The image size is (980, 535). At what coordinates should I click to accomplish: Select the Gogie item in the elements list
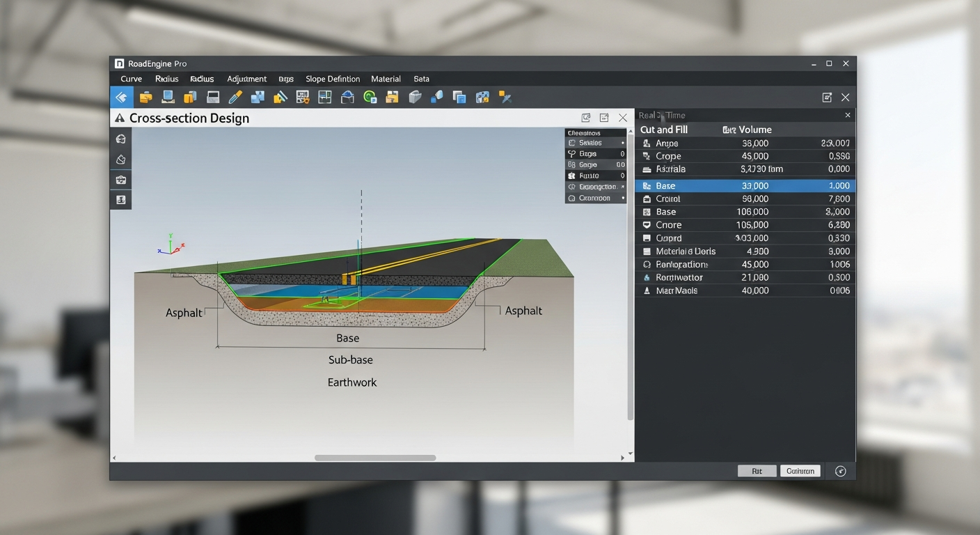pyautogui.click(x=596, y=164)
